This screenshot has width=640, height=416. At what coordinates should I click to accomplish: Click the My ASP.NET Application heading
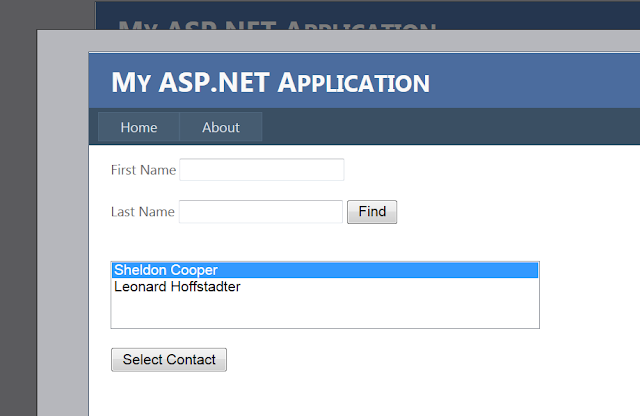[x=270, y=82]
